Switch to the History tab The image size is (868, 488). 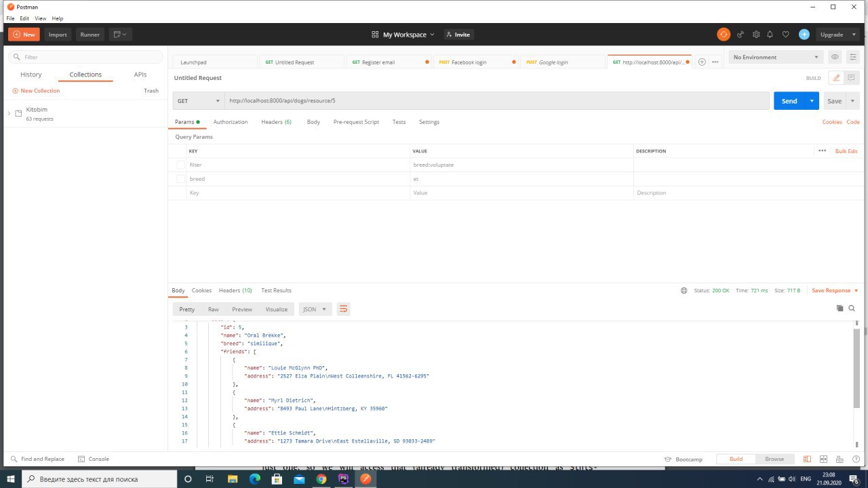pos(31,75)
